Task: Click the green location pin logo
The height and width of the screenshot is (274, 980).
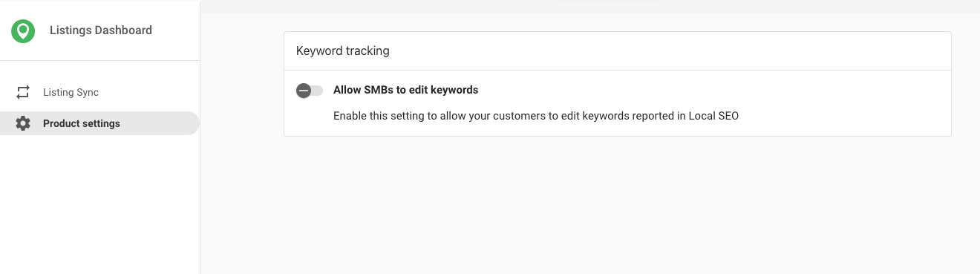Action: tap(23, 30)
